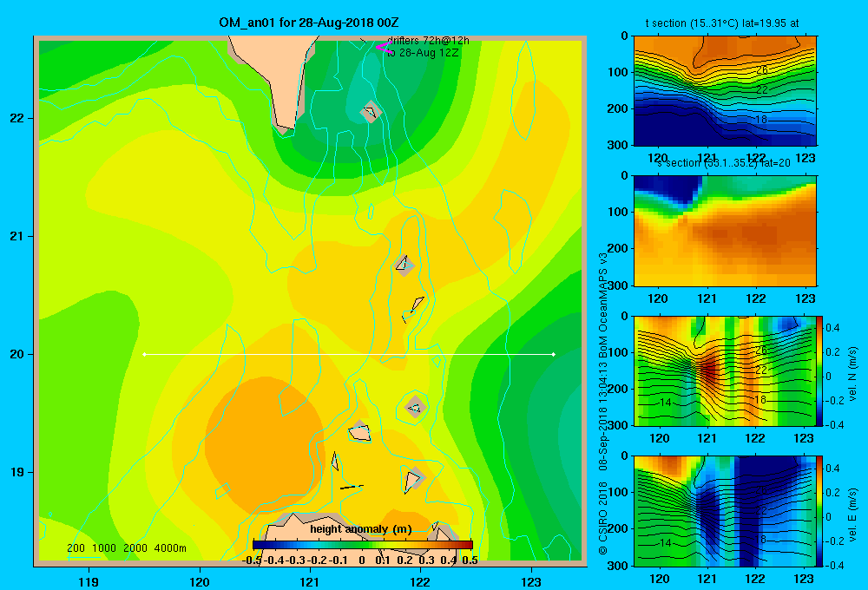
Task: Click the 'vel. N (m/s)' axis label
Action: coord(852,374)
